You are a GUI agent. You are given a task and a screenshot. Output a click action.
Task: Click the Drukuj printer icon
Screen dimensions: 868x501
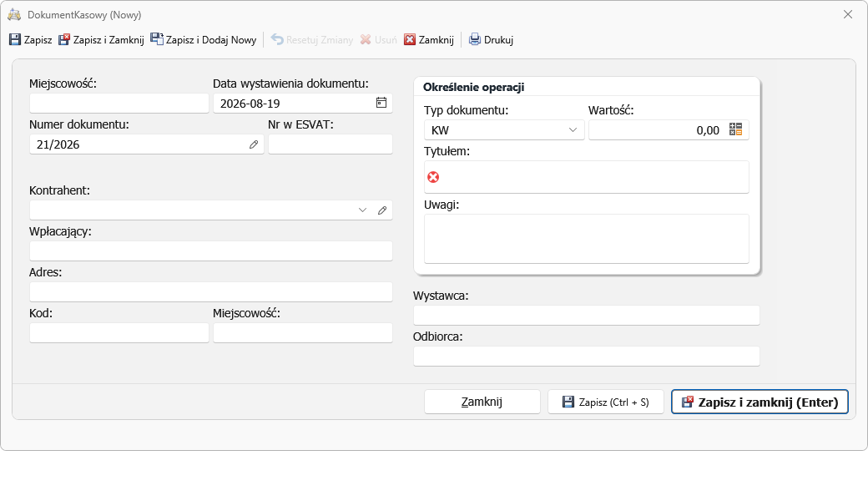coord(474,40)
